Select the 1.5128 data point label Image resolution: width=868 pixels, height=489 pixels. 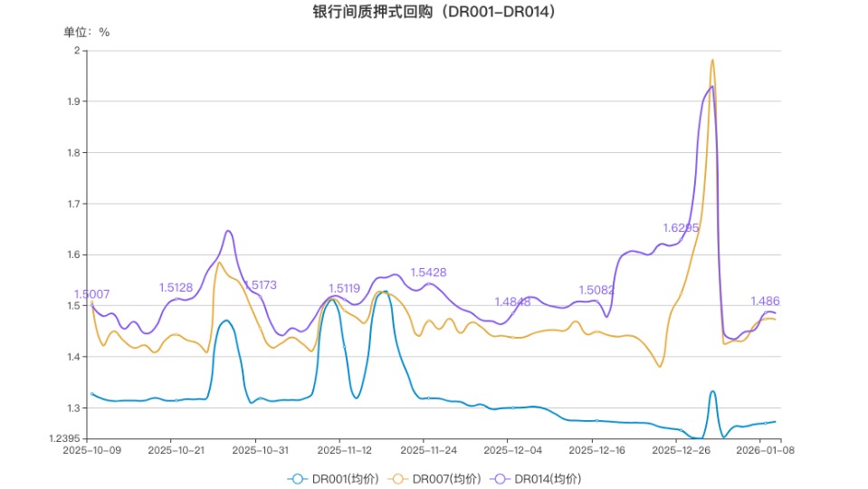pos(176,287)
